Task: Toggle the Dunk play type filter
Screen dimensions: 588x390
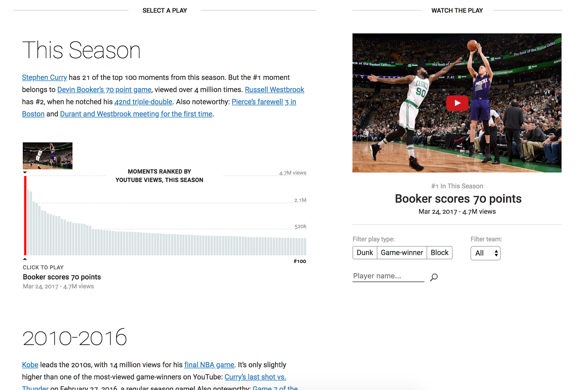Action: [x=365, y=253]
